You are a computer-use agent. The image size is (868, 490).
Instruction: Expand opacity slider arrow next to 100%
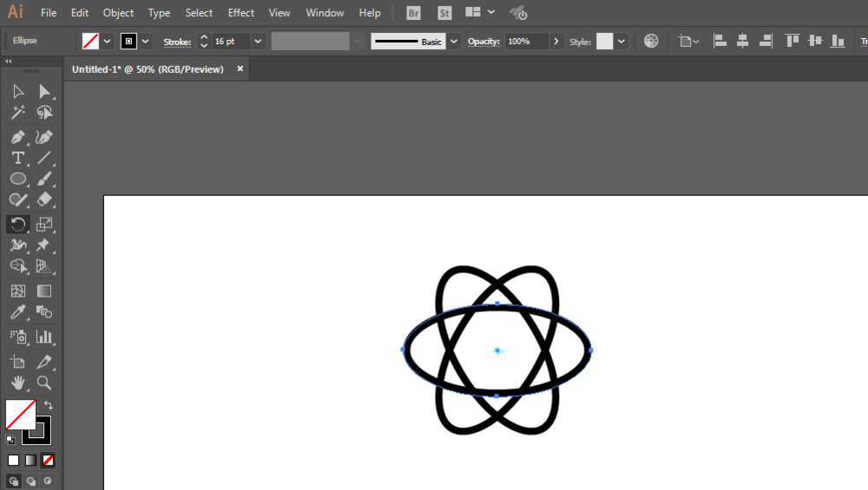[556, 42]
